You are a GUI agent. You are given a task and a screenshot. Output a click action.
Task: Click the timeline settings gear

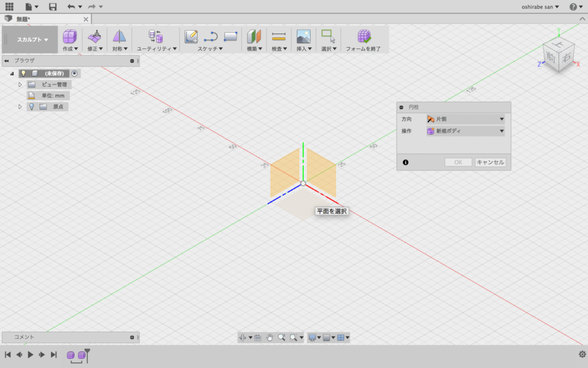click(582, 354)
